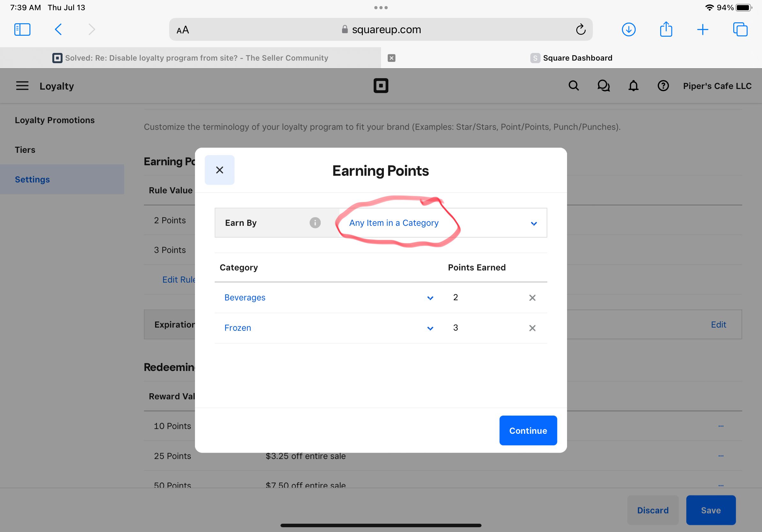Open the Frozen category dropdown

[329, 328]
